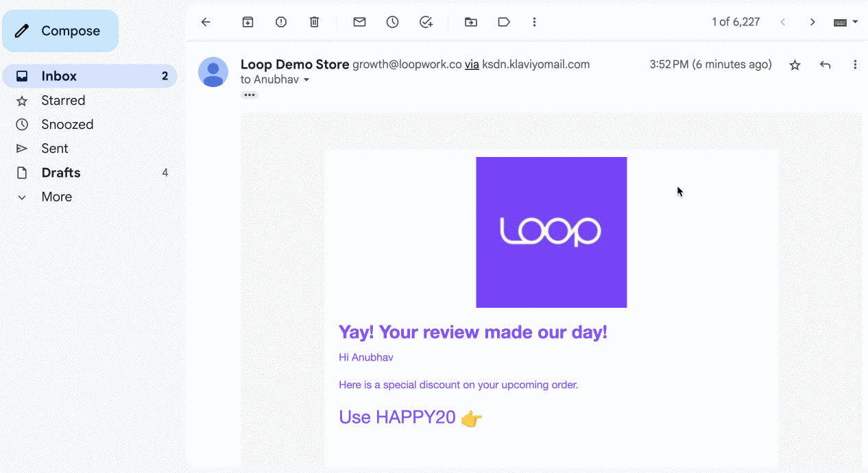Go to the newer email arrow
868x473 pixels.
(x=783, y=22)
